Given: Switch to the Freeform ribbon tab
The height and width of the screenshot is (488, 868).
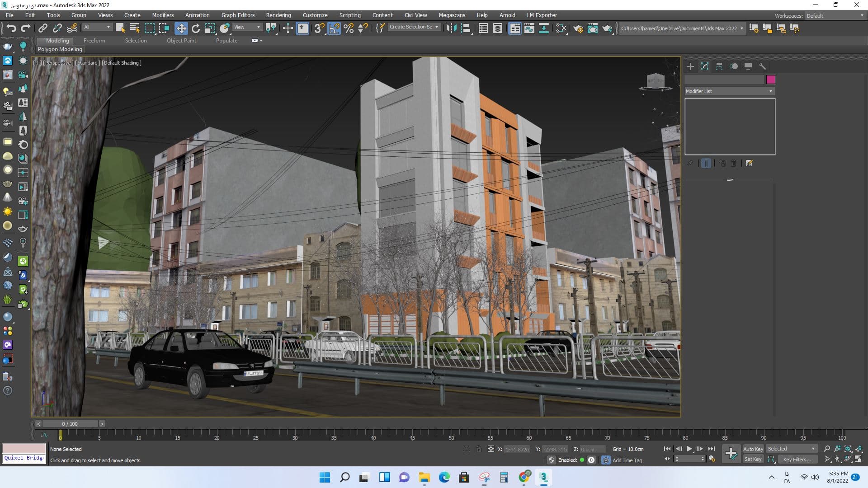Looking at the screenshot, I should coord(94,41).
